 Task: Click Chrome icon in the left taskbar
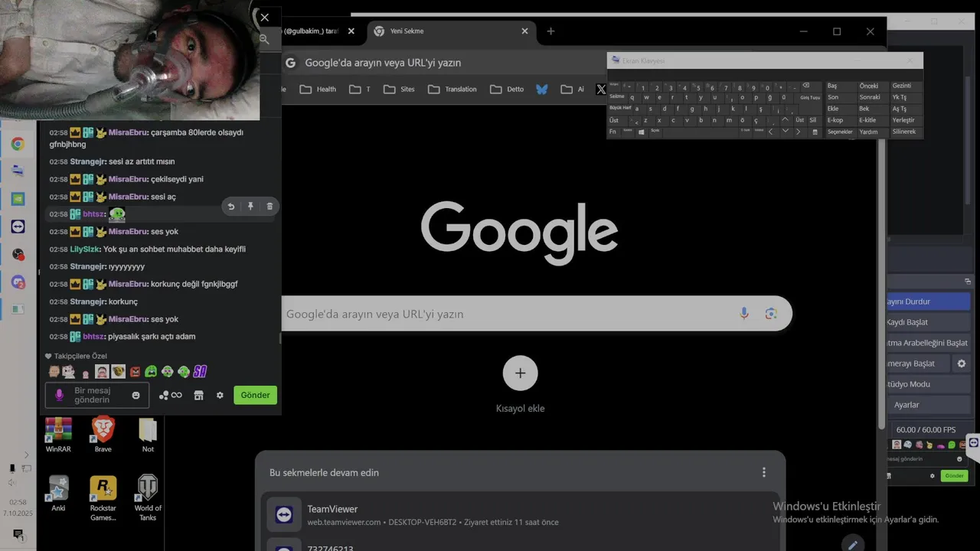click(18, 144)
